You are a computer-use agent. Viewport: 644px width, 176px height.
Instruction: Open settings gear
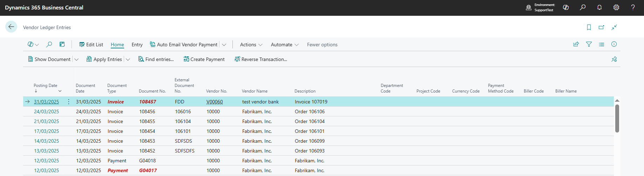click(616, 7)
